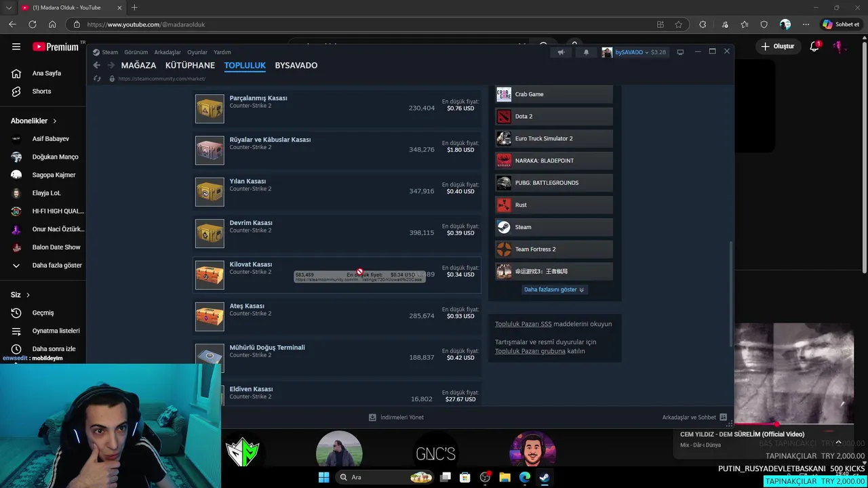The height and width of the screenshot is (488, 868).
Task: Open Steam notifications bell
Action: pyautogui.click(x=586, y=52)
